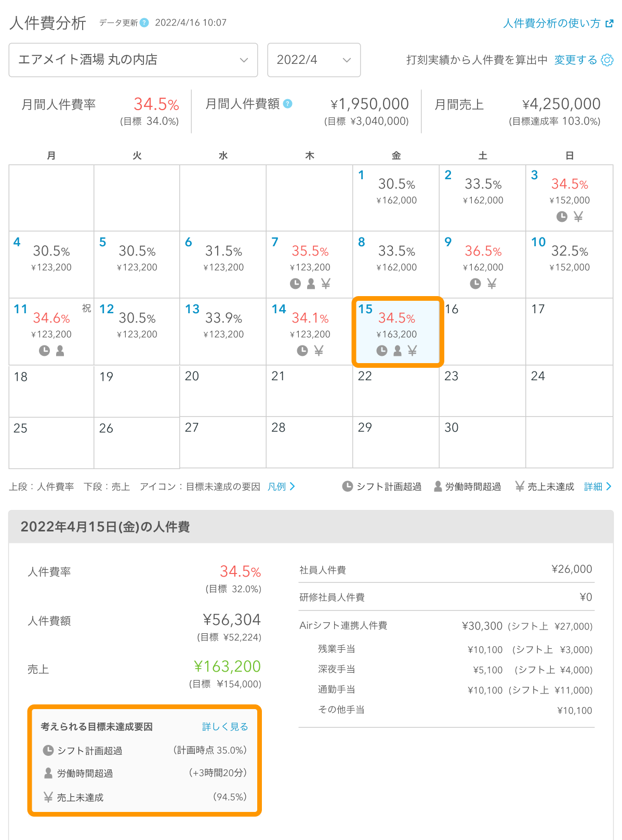The image size is (622, 840).
Task: Click the help icon beside 月間人件費額
Action: point(288,104)
